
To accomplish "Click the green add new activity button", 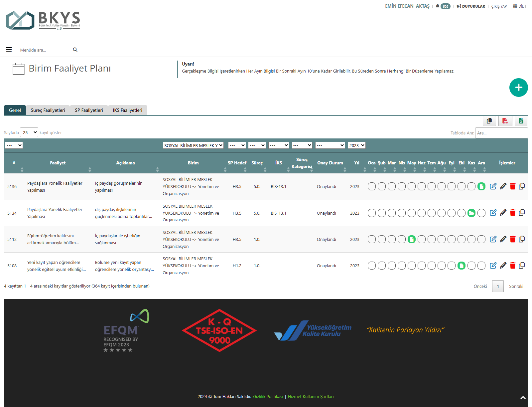I will pyautogui.click(x=518, y=88).
